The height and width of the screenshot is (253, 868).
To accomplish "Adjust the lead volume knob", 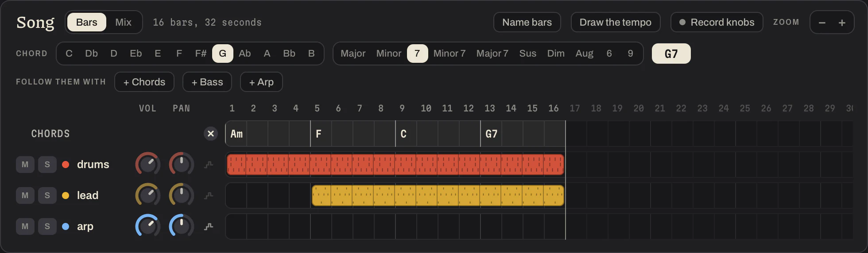I will tap(147, 195).
